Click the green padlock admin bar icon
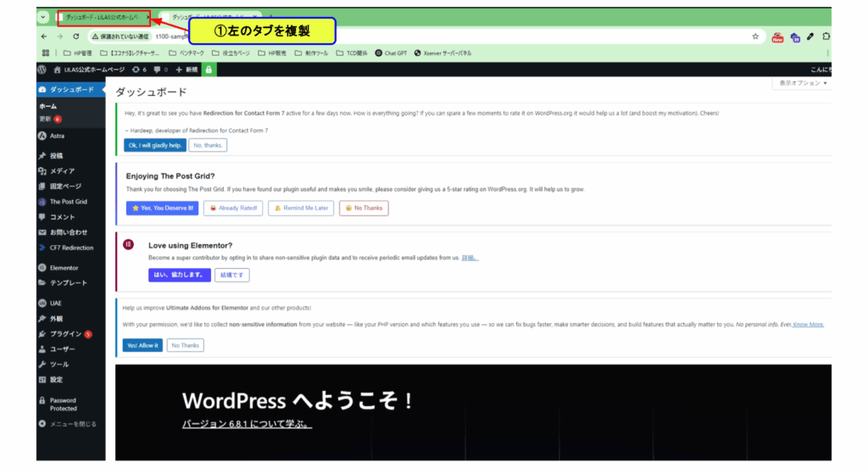This screenshot has height=474, width=868. tap(209, 70)
